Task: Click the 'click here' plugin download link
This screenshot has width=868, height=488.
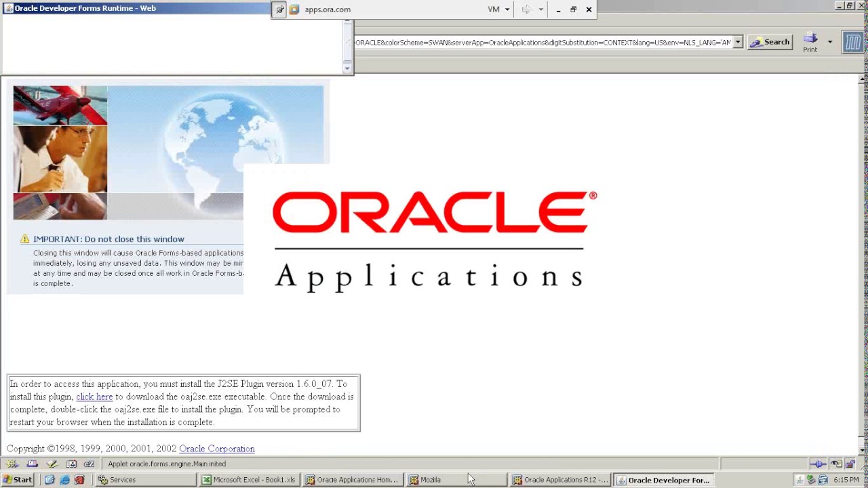Action: 94,396
